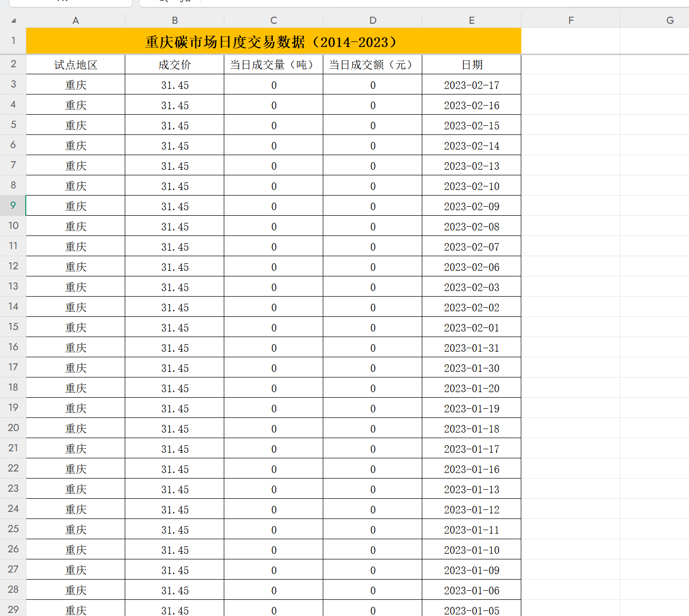The width and height of the screenshot is (689, 616).
Task: Select column C header
Action: [x=274, y=20]
